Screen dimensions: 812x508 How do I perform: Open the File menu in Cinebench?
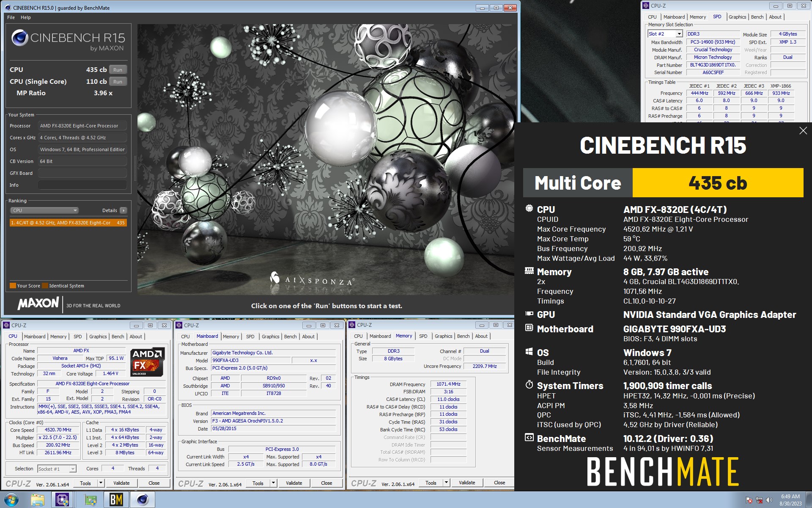pos(11,17)
